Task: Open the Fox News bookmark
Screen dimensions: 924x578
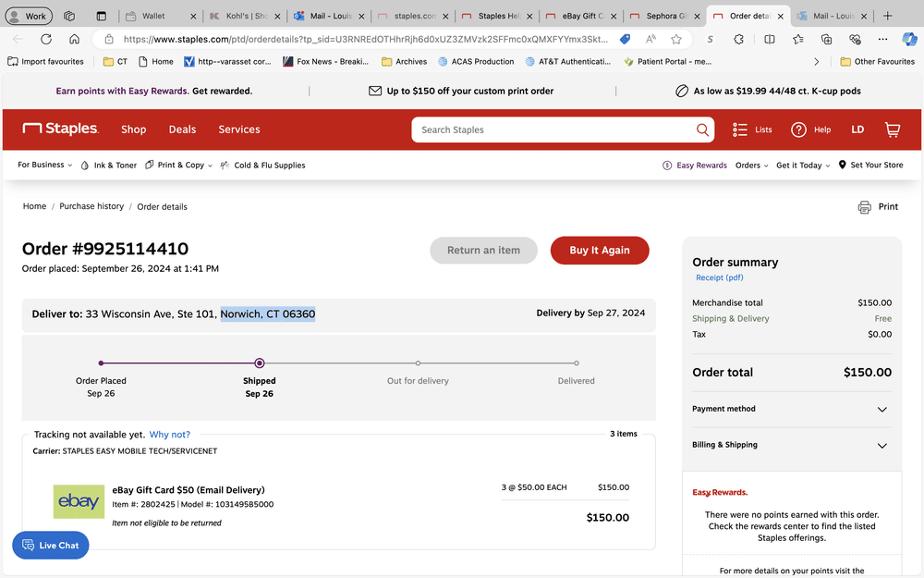Action: pyautogui.click(x=326, y=61)
